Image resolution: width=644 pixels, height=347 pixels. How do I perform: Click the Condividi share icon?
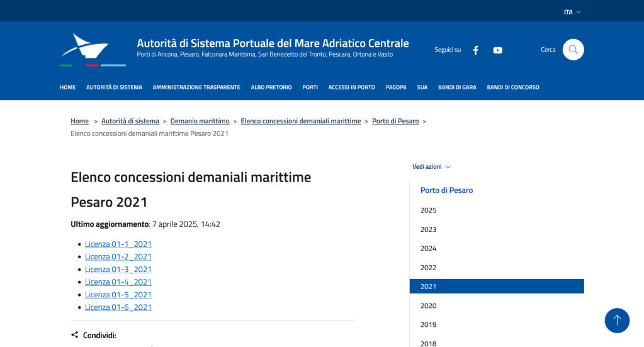click(x=75, y=335)
